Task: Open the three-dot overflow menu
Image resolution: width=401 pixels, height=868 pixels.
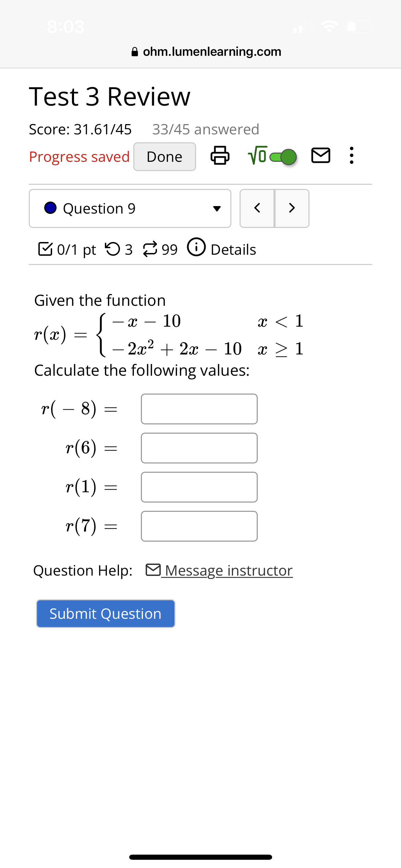Action: 351,156
